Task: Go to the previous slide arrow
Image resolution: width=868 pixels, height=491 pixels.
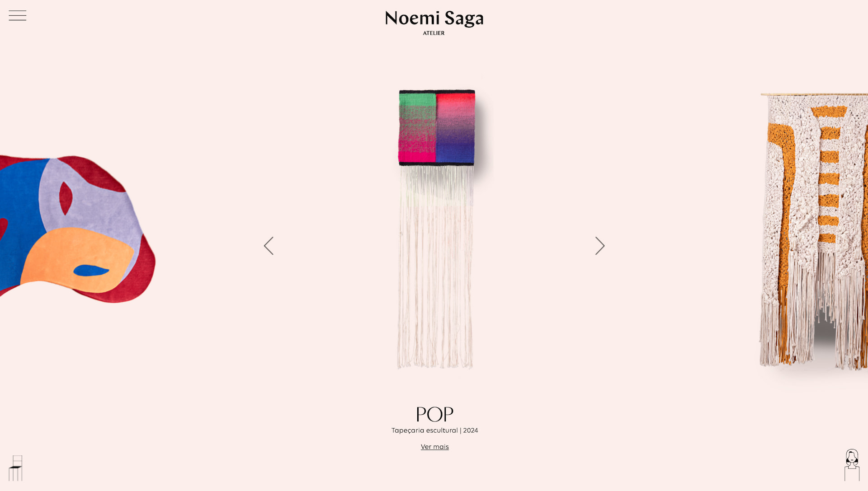Action: tap(269, 246)
